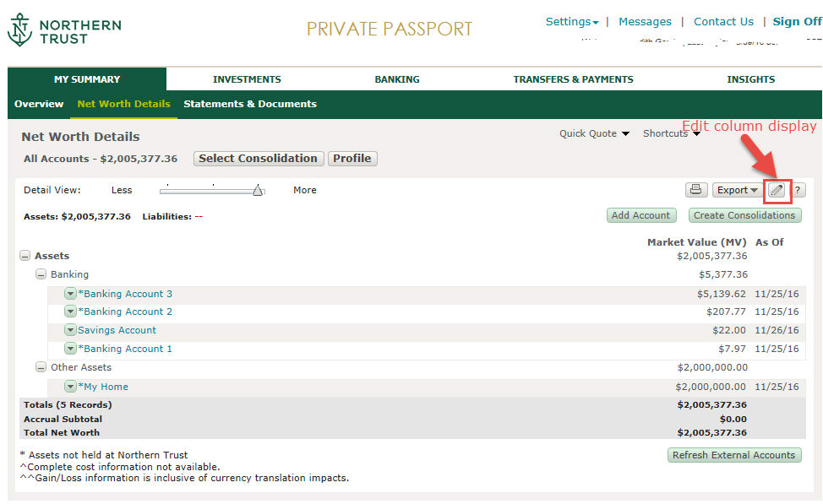Click the Detail View slider handle
The width and height of the screenshot is (823, 504).
[x=258, y=190]
